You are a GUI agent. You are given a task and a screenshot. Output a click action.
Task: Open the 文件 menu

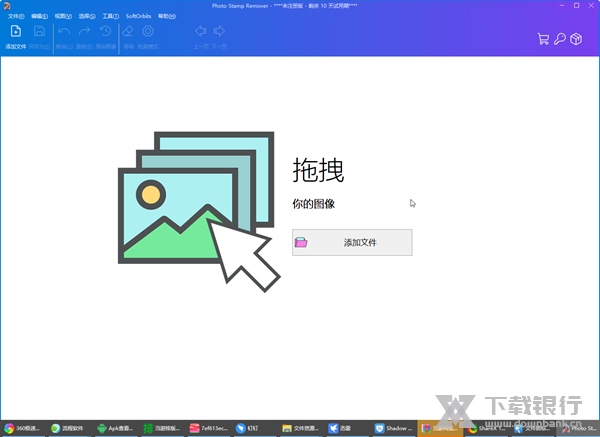pyautogui.click(x=16, y=16)
